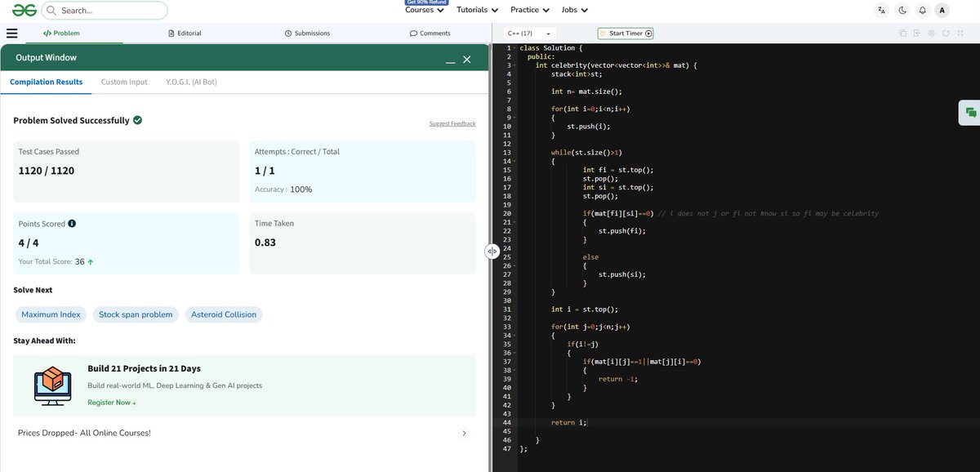Screen dimensions: 980x472
Task: Click the Problem Solved Successfully heading
Action: 71,120
